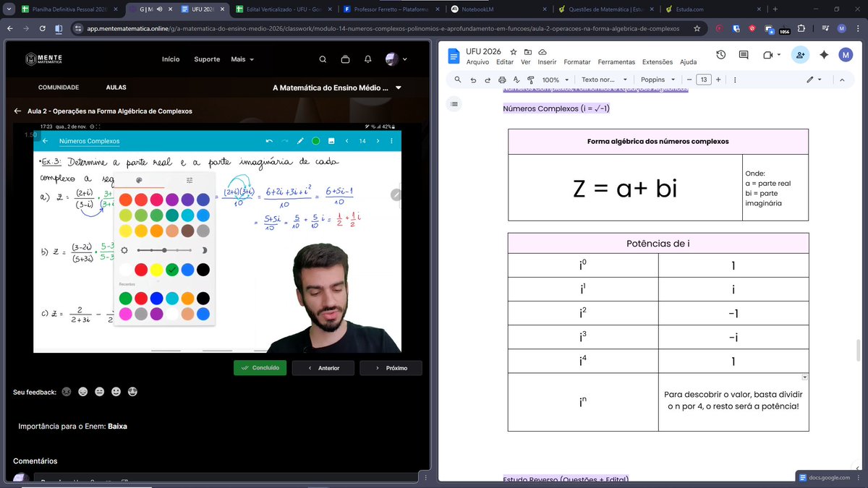This screenshot has height=488, width=868.
Task: Run the spelling and grammar check
Action: pyautogui.click(x=516, y=80)
